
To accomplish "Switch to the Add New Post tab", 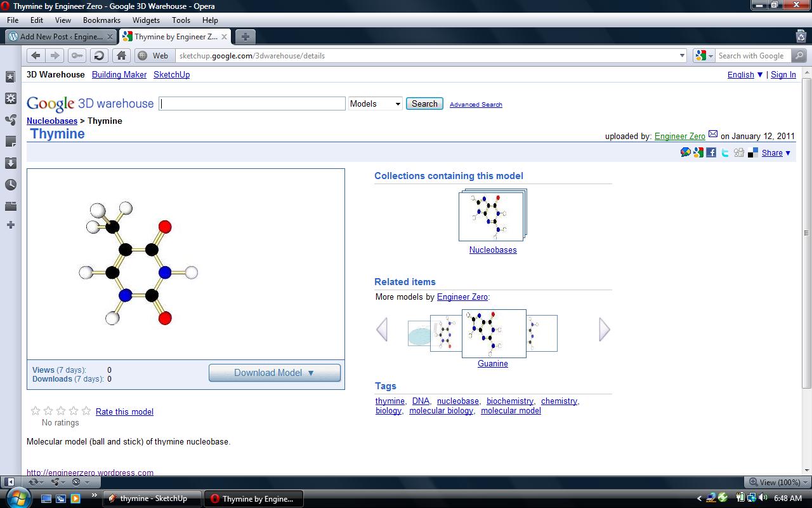I will tap(60, 37).
